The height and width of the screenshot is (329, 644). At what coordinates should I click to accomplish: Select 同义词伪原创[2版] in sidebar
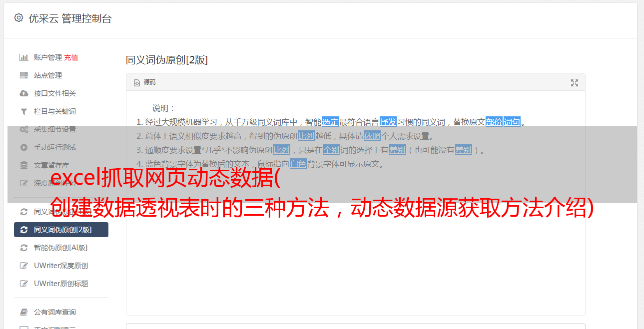point(61,230)
